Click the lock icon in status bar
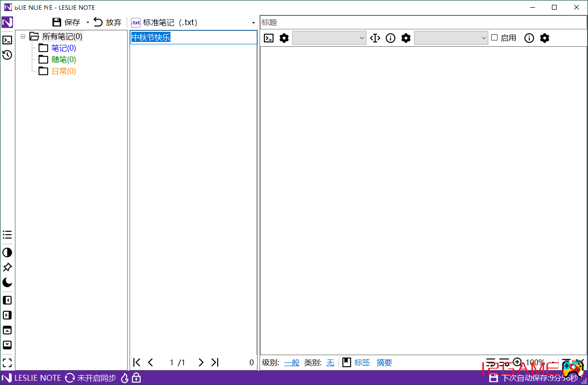Viewport: 588px width, 385px height. [136, 378]
